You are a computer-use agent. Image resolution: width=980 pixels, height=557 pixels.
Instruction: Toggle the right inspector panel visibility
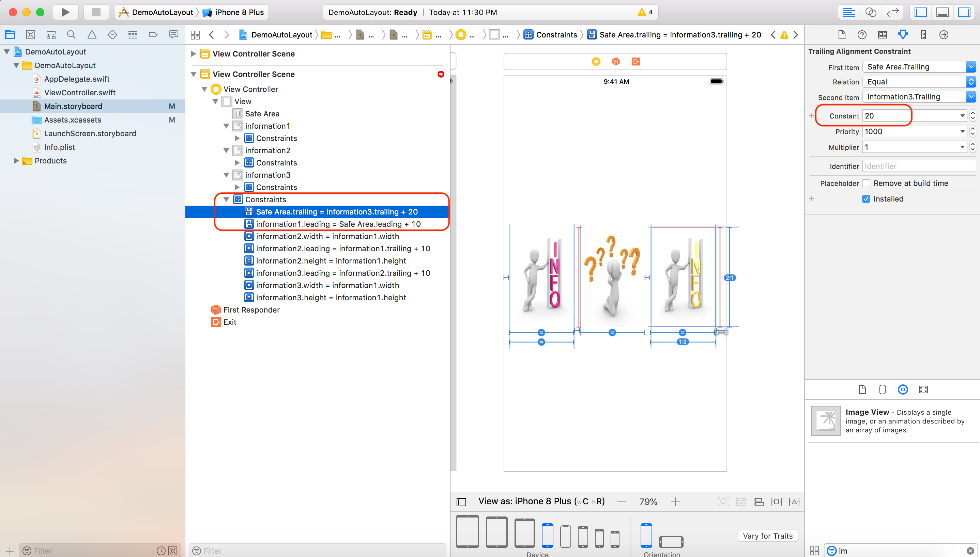(965, 12)
